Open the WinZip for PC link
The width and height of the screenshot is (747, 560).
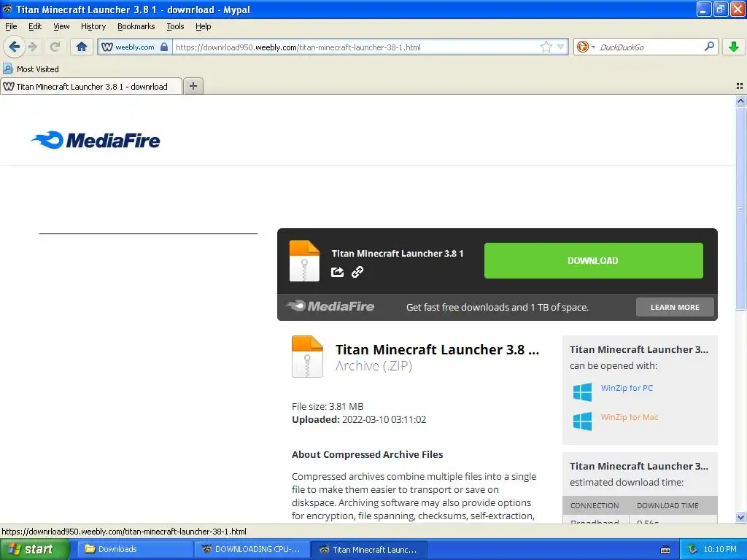[x=627, y=388]
